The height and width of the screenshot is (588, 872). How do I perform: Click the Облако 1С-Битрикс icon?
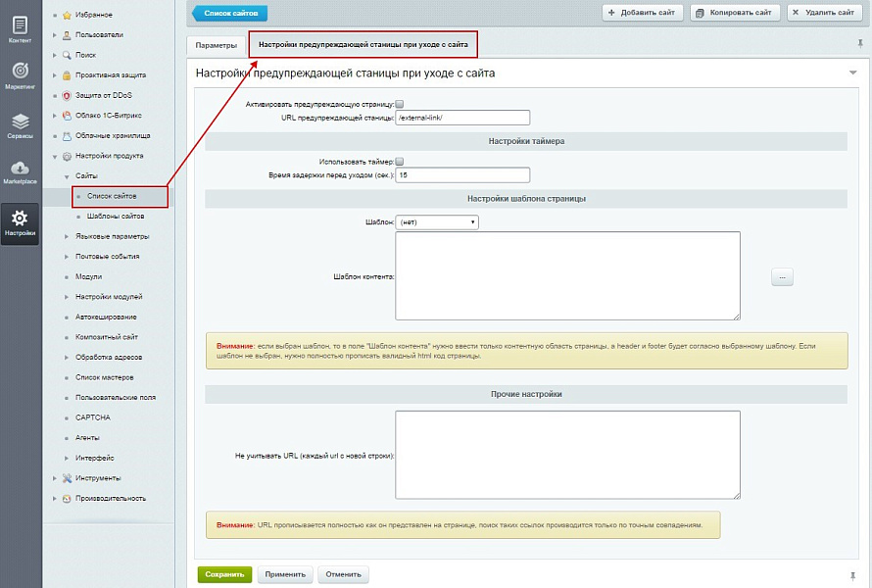(x=67, y=116)
